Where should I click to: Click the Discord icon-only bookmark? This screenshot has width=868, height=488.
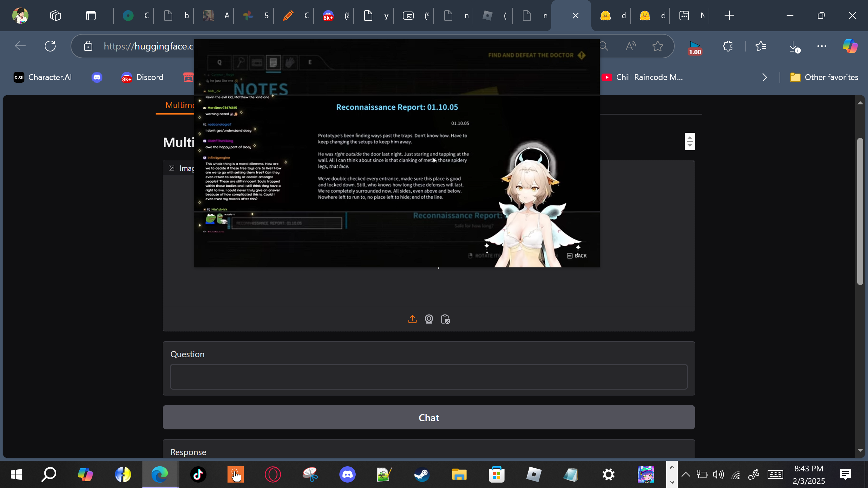97,77
